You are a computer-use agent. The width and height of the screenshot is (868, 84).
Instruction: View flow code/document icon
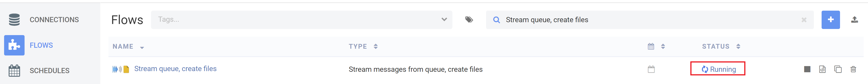[x=822, y=69]
